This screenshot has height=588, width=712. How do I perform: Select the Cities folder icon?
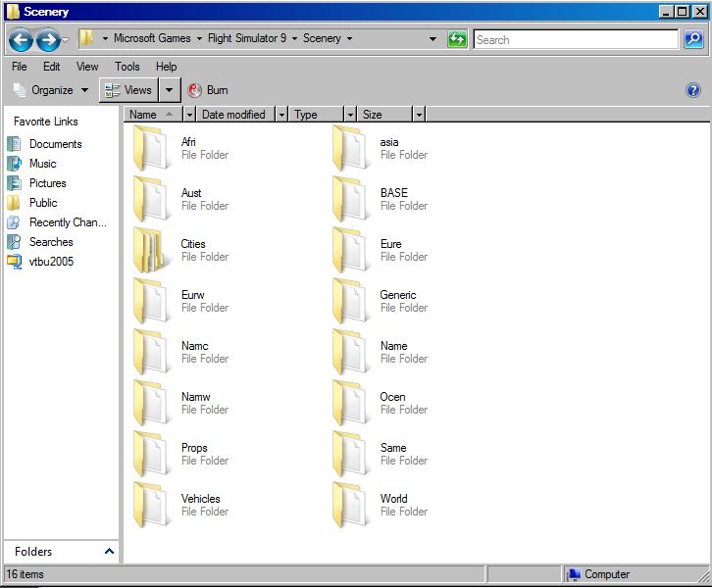click(151, 250)
